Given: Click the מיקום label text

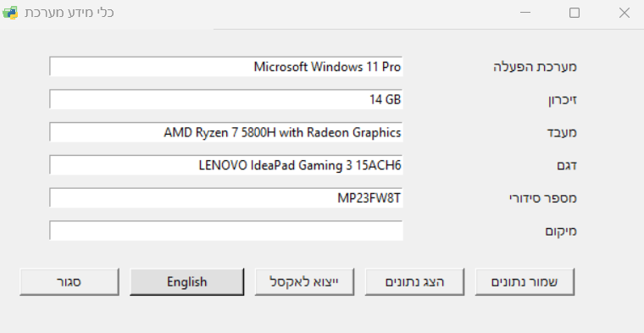Looking at the screenshot, I should coord(561,231).
